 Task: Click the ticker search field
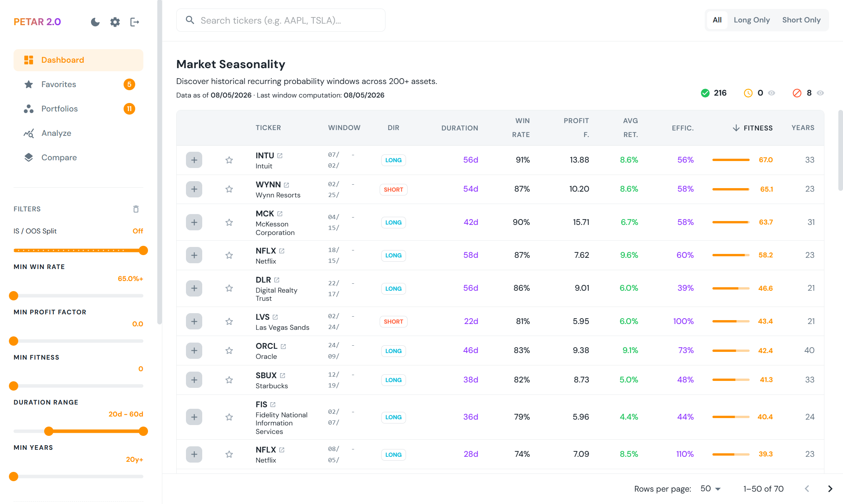pyautogui.click(x=281, y=20)
